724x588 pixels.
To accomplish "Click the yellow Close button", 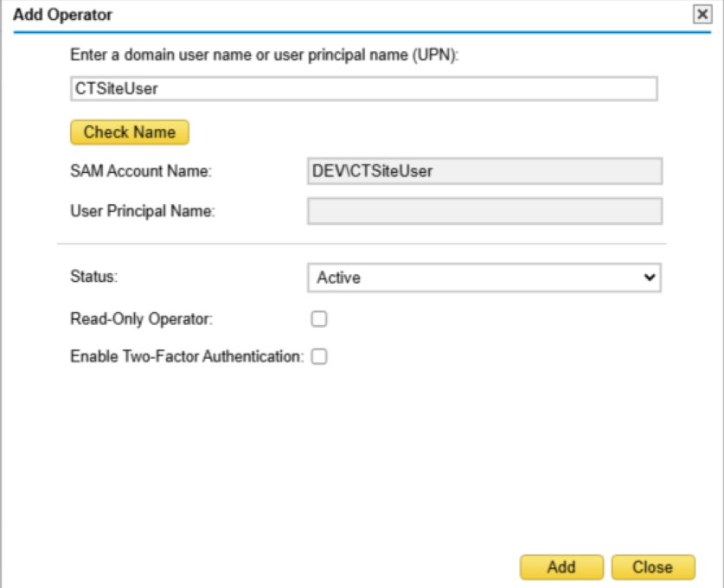I will click(652, 567).
